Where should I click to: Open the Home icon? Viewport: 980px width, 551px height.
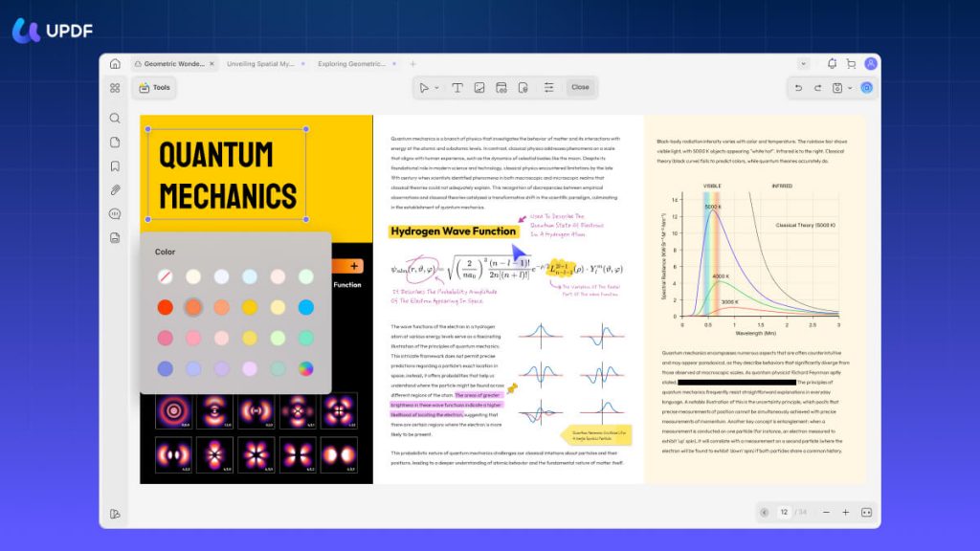[x=115, y=64]
